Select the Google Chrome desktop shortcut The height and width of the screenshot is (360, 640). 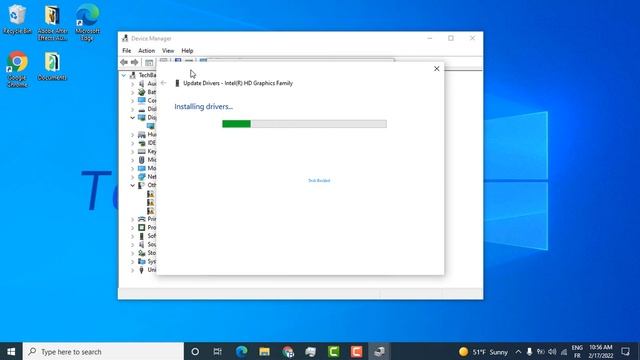coord(17,69)
